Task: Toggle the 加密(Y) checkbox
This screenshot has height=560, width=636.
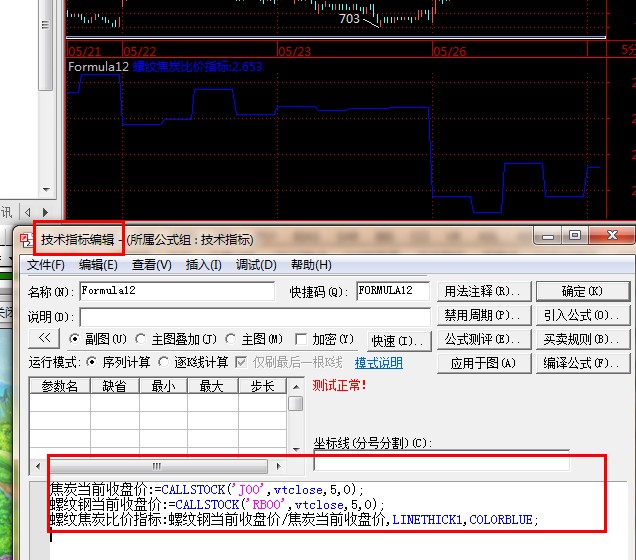Action: coord(301,339)
